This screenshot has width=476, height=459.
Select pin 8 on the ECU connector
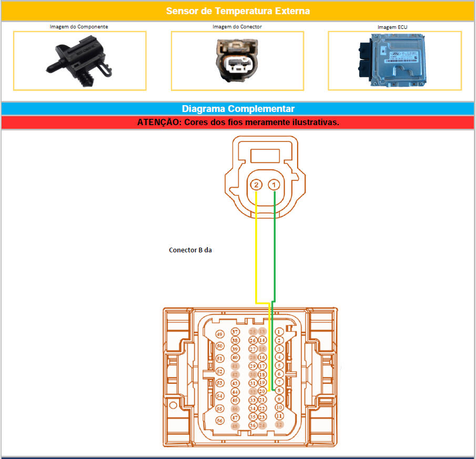279,391
